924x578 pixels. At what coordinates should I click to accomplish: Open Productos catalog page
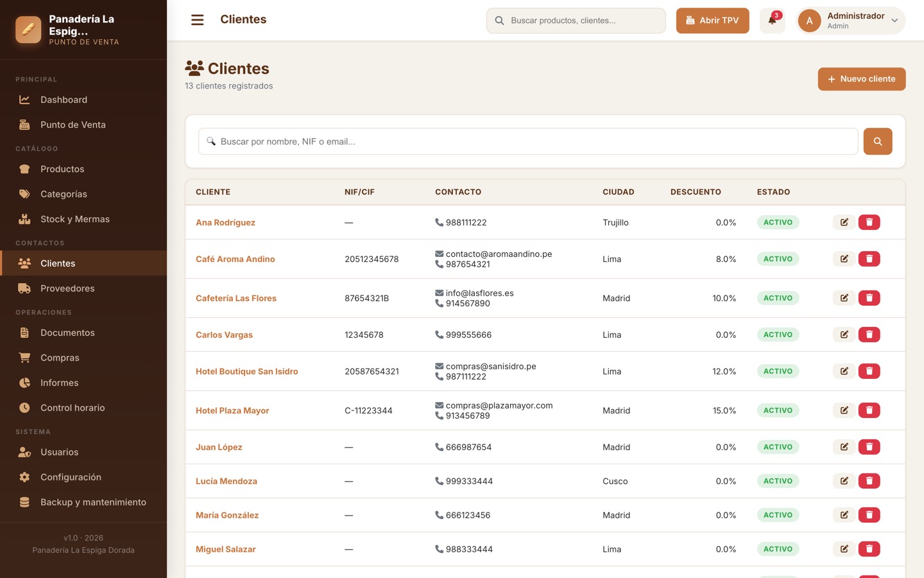click(x=83, y=169)
